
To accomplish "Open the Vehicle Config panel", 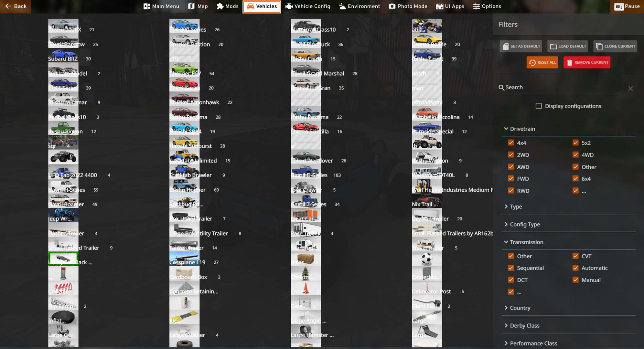I will pyautogui.click(x=309, y=6).
